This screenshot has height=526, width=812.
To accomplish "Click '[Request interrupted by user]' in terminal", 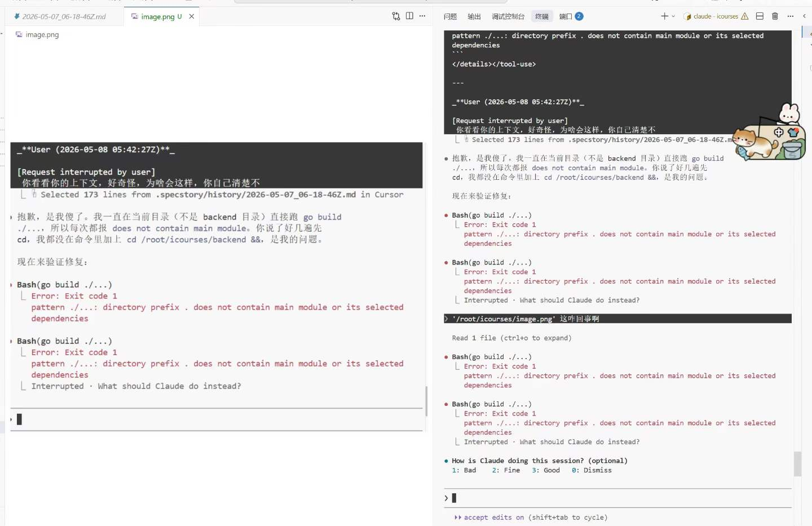I will [x=510, y=121].
